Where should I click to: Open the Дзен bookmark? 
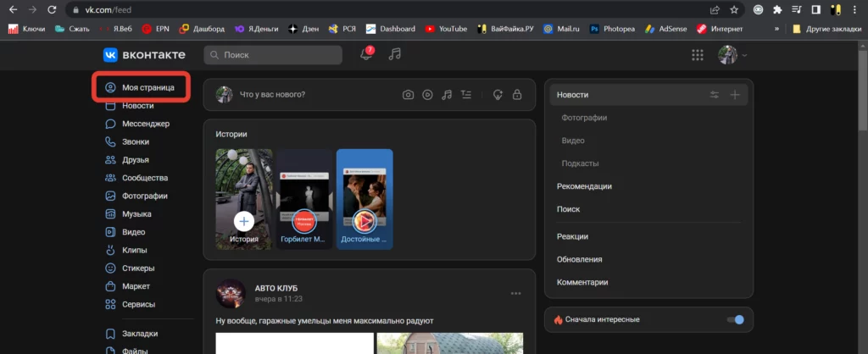(303, 29)
